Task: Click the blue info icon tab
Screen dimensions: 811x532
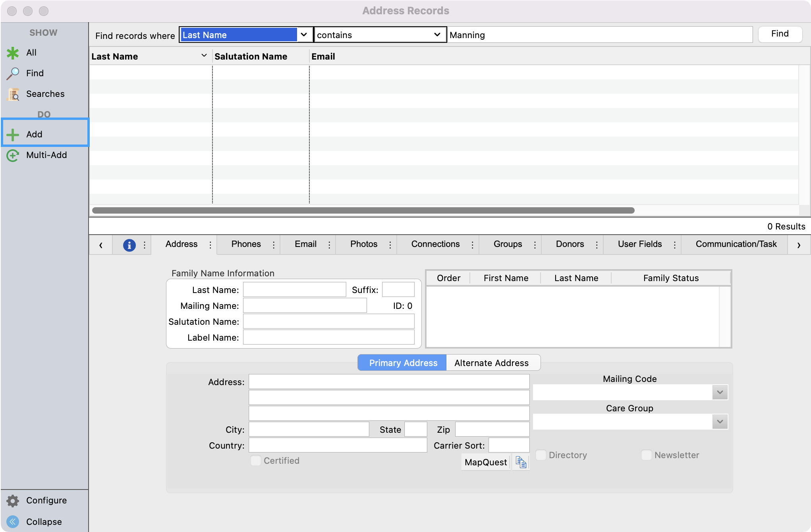Action: (129, 245)
